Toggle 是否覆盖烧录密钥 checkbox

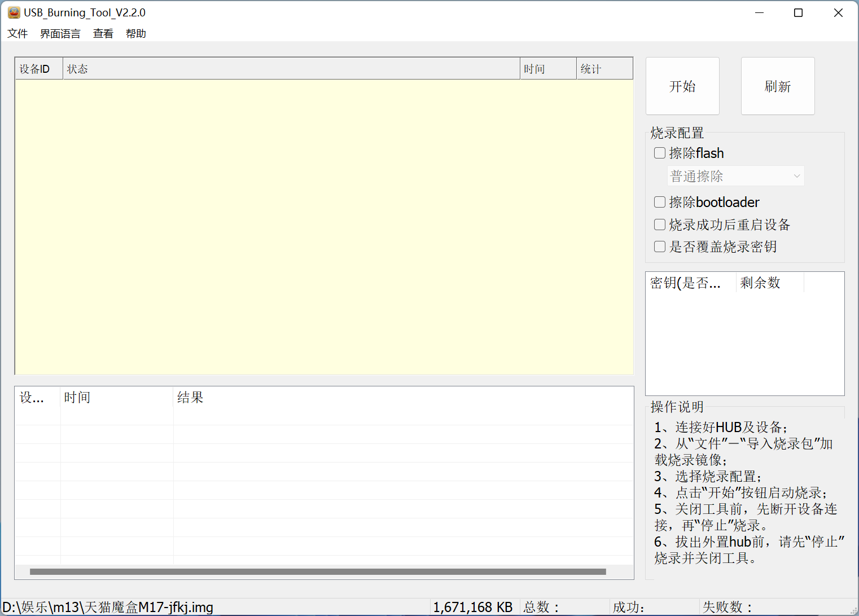[x=660, y=247]
